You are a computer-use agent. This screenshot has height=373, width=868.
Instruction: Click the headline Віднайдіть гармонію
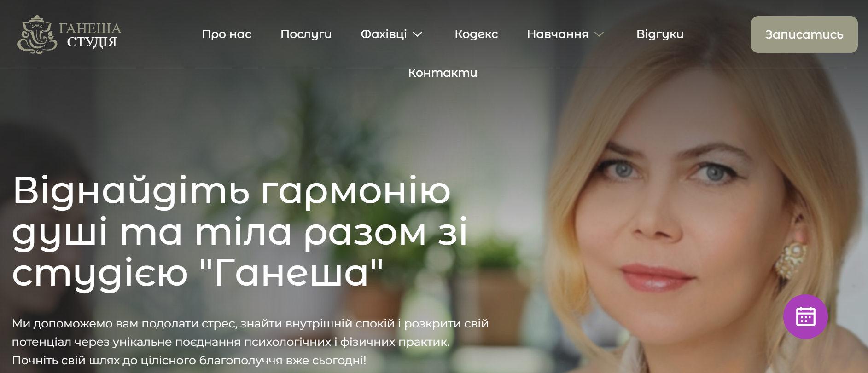coord(232,191)
